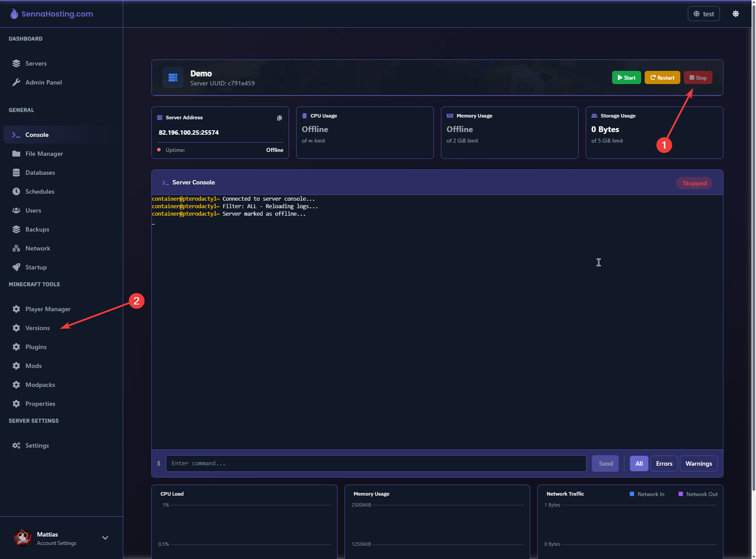Screen dimensions: 756x559
Task: Click the Enter command input field
Action: (x=376, y=463)
